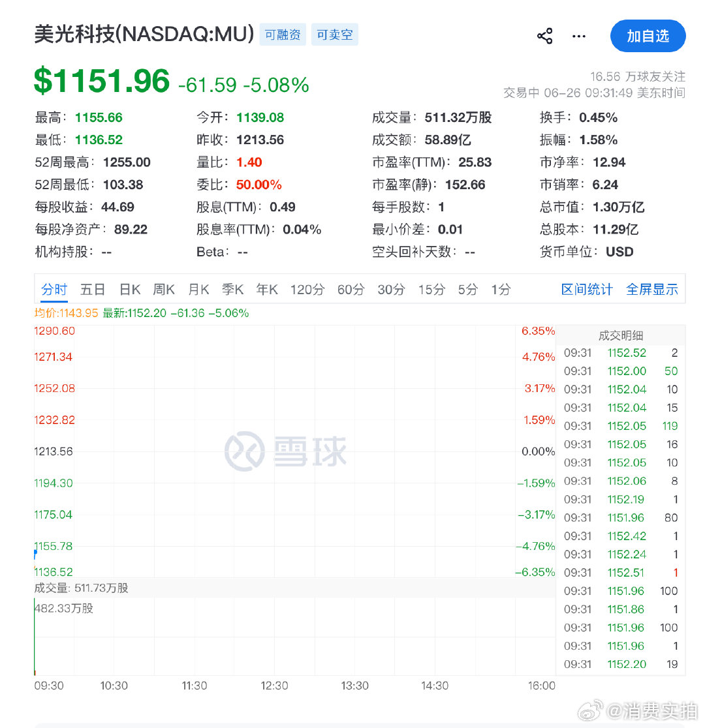Select the 1分 interval tab
The width and height of the screenshot is (705, 728).
pos(501,289)
